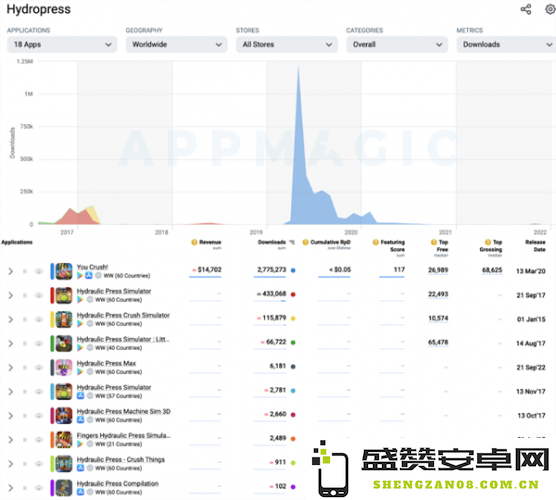The height and width of the screenshot is (500, 556).
Task: Click the Downloads column sort icon
Action: pyautogui.click(x=291, y=243)
